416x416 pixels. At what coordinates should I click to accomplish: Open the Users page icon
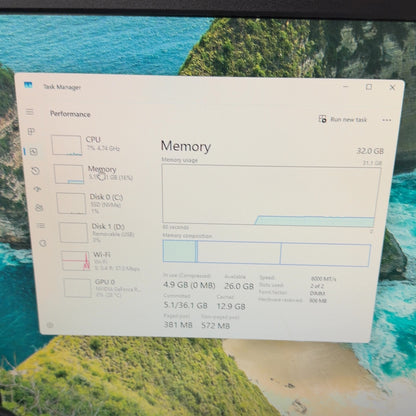tap(39, 208)
